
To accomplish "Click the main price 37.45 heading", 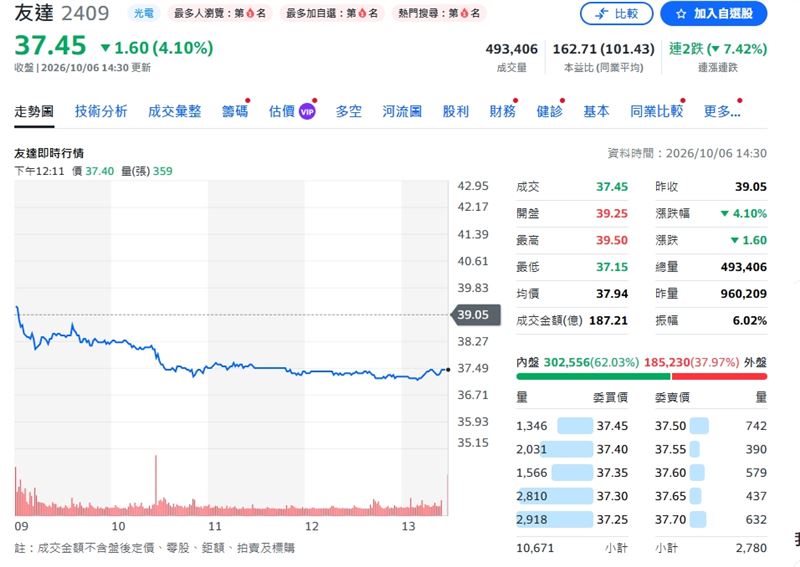I will [x=51, y=45].
